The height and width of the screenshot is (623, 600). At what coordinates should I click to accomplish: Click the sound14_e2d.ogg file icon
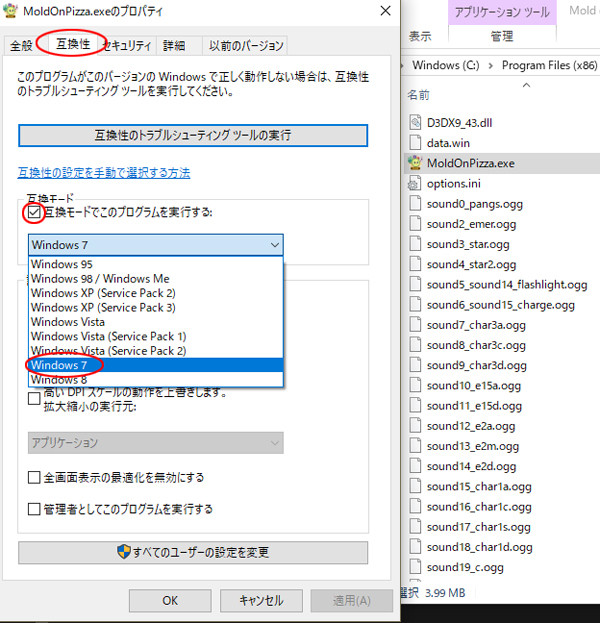pyautogui.click(x=415, y=466)
